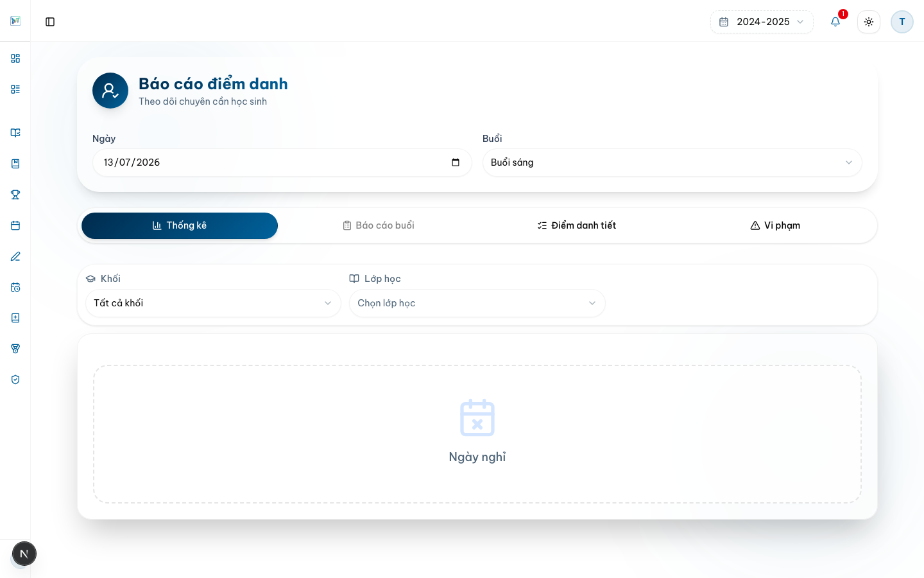The width and height of the screenshot is (924, 578).
Task: Click the Ngày date input field
Action: click(x=282, y=162)
